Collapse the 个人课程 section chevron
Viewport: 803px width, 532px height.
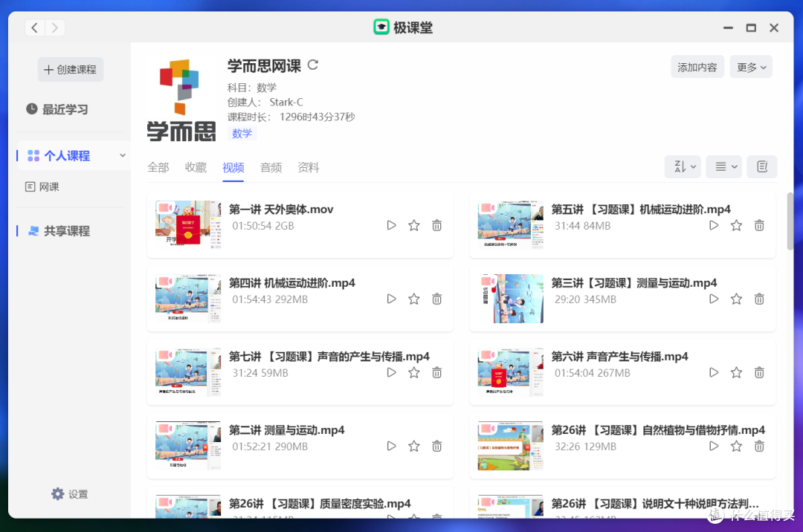point(123,155)
